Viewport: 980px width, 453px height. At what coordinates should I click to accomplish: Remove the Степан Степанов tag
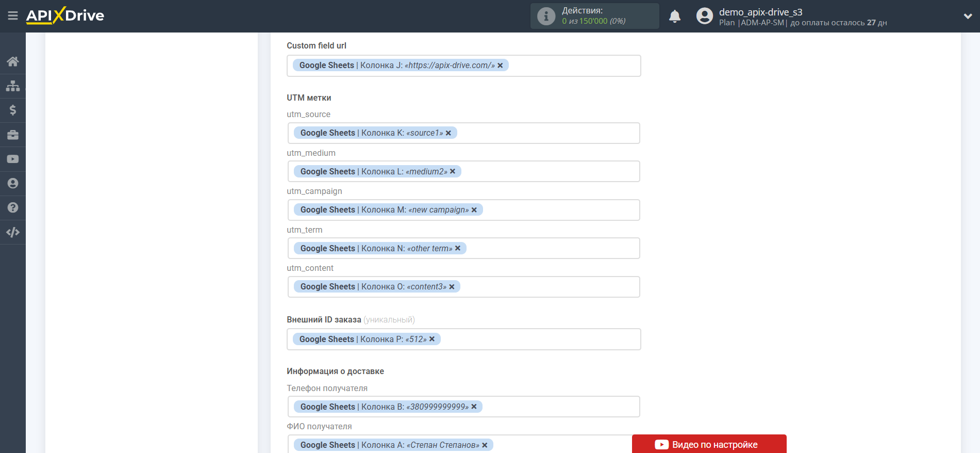coord(485,445)
